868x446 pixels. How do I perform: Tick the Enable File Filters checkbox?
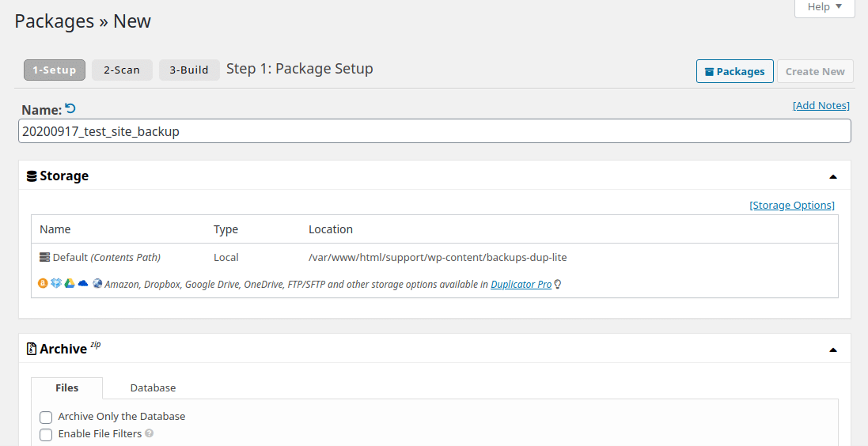(46, 434)
